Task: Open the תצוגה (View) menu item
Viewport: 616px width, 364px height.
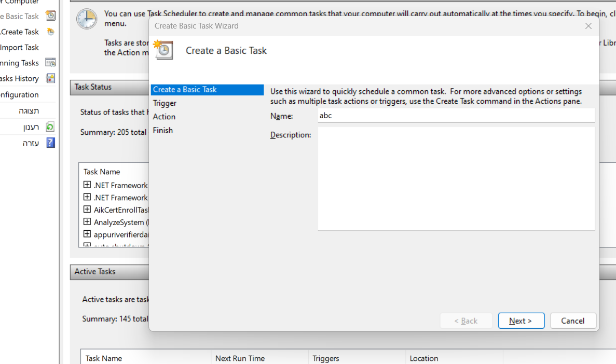Action: point(29,111)
